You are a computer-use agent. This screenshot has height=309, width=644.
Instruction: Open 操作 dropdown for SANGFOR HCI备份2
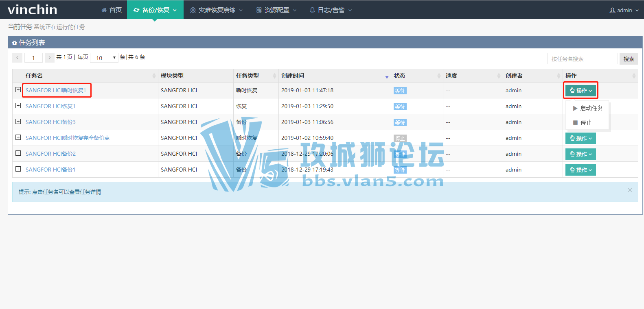coord(580,154)
